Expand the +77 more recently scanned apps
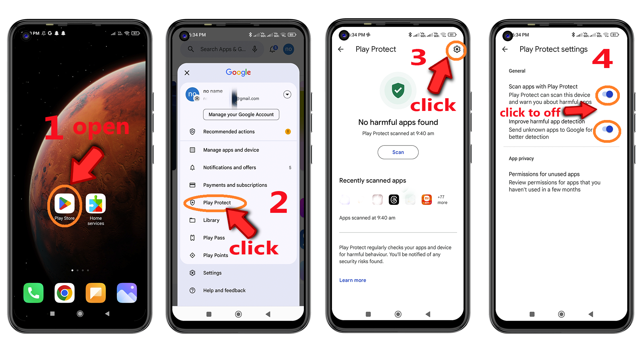The height and width of the screenshot is (362, 644). 442,200
